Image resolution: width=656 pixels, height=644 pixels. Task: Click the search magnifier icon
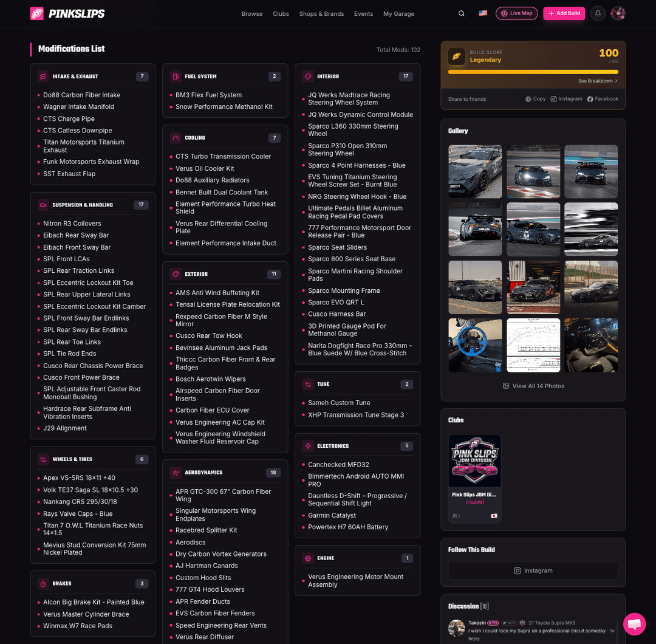coord(462,13)
